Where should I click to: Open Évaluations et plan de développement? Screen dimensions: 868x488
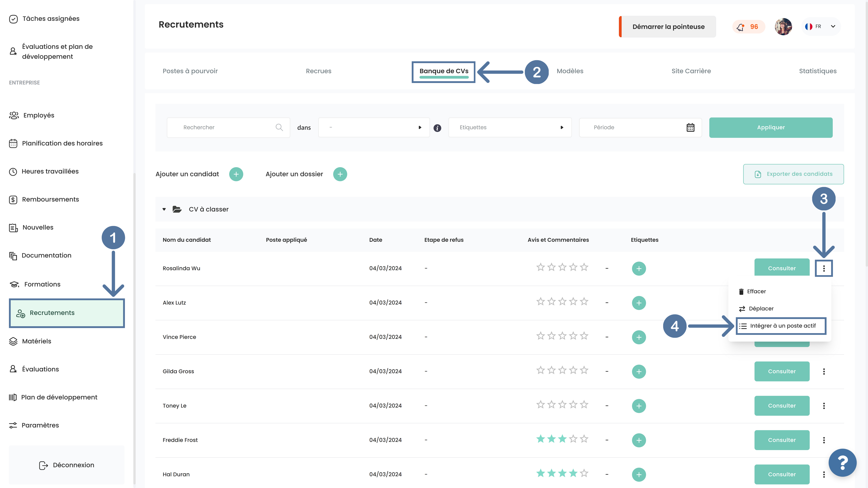coord(51,51)
